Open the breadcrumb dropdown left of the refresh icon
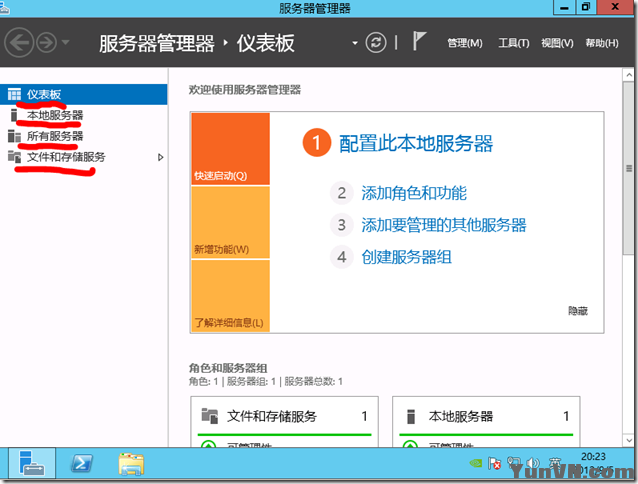Viewport: 638px width, 484px height. coord(355,43)
